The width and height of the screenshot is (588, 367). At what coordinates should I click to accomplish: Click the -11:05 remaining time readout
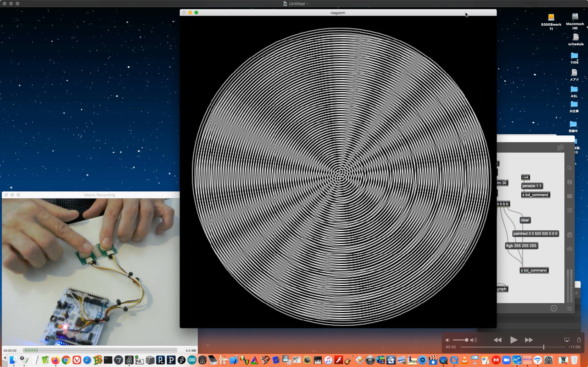coord(574,347)
